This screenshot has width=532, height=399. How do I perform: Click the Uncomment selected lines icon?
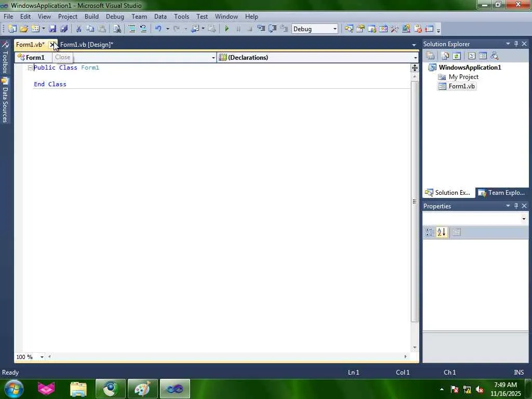pos(143,29)
